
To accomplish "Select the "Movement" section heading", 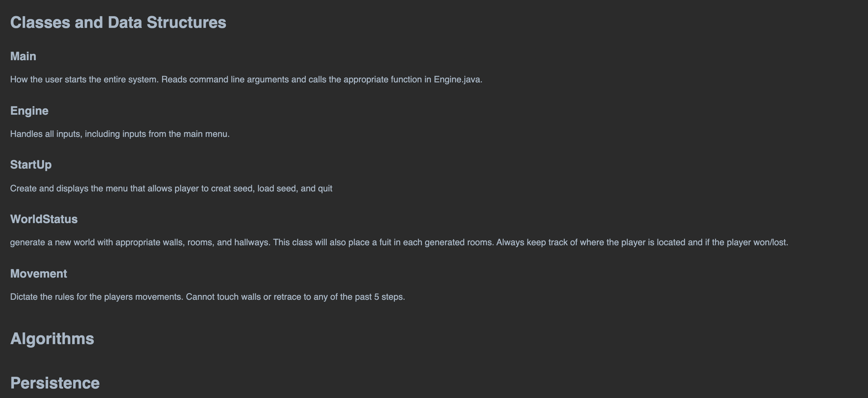I will point(38,273).
